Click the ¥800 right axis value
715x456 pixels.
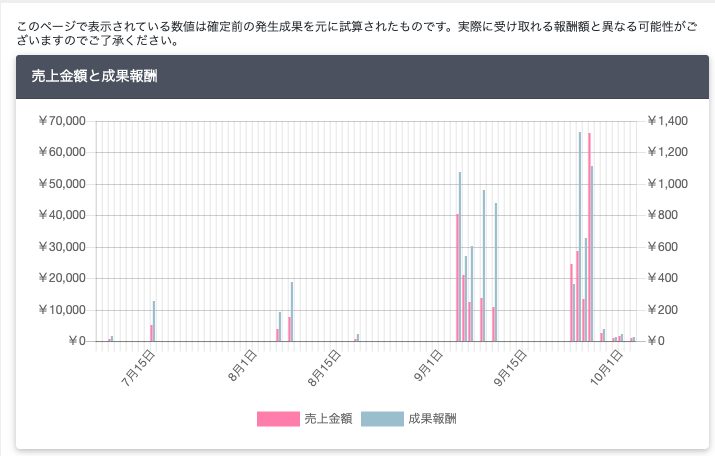663,215
